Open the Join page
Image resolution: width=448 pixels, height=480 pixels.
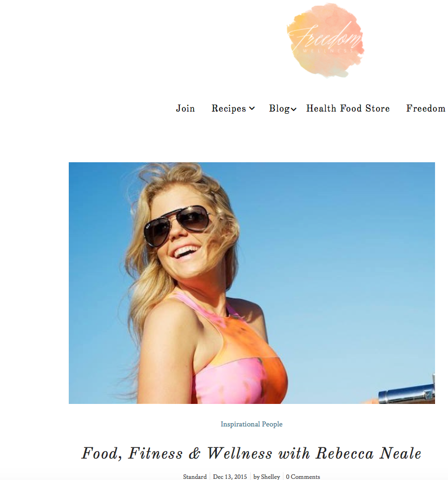[x=185, y=108]
